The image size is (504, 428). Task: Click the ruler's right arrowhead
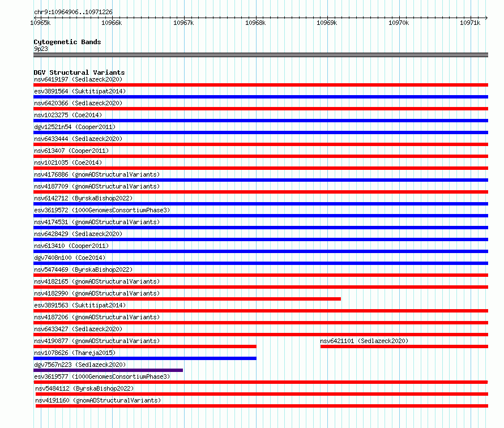(x=486, y=18)
